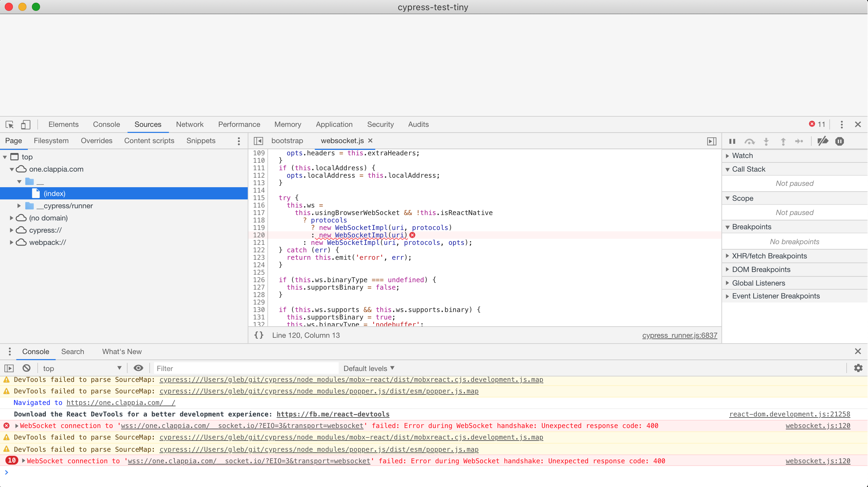Deactivate all breakpoints
Viewport: 868px width, 487px height.
[x=823, y=141]
